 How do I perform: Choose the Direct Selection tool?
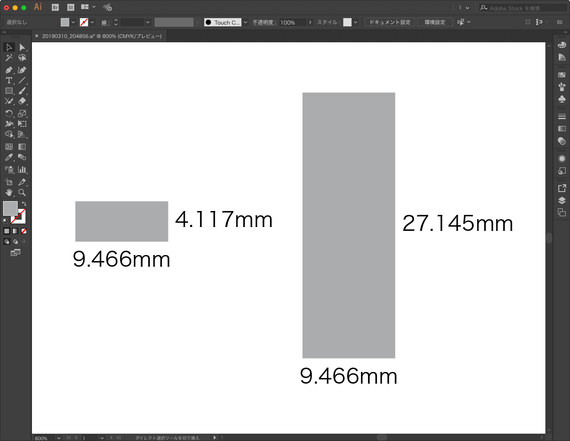[22, 47]
